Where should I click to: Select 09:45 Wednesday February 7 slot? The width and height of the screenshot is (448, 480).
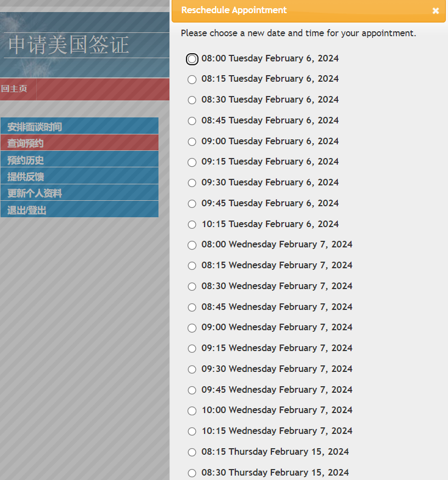192,390
